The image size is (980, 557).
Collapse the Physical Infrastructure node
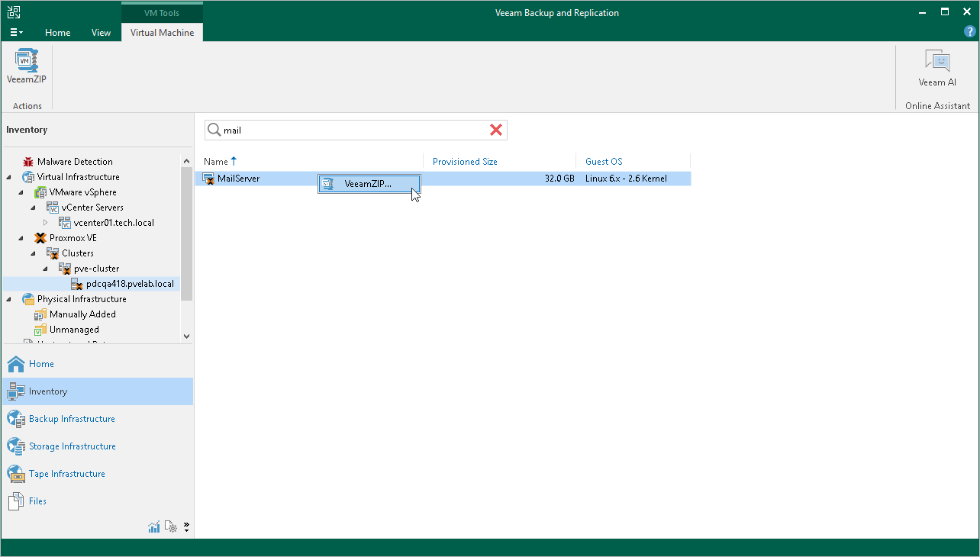[x=9, y=299]
